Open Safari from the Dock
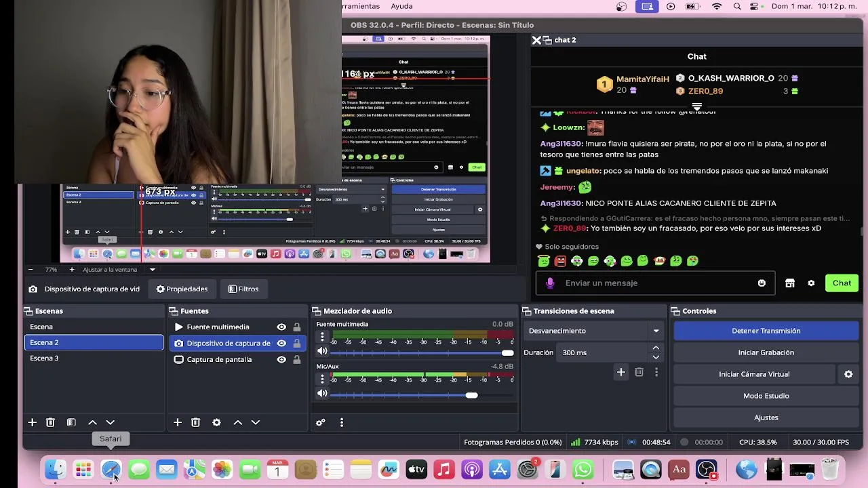 pyautogui.click(x=111, y=469)
